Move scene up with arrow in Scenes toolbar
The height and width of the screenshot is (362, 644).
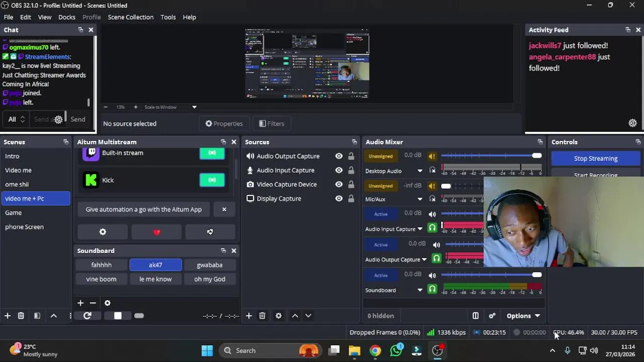coord(54,316)
